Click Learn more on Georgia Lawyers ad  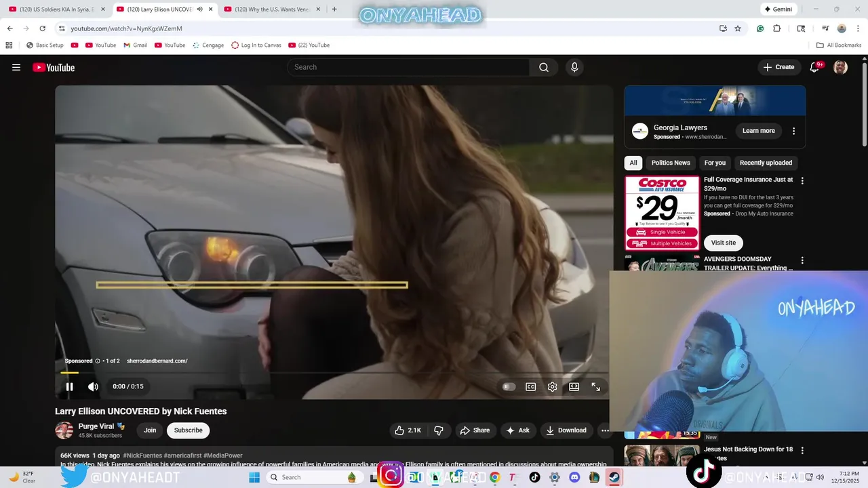758,131
